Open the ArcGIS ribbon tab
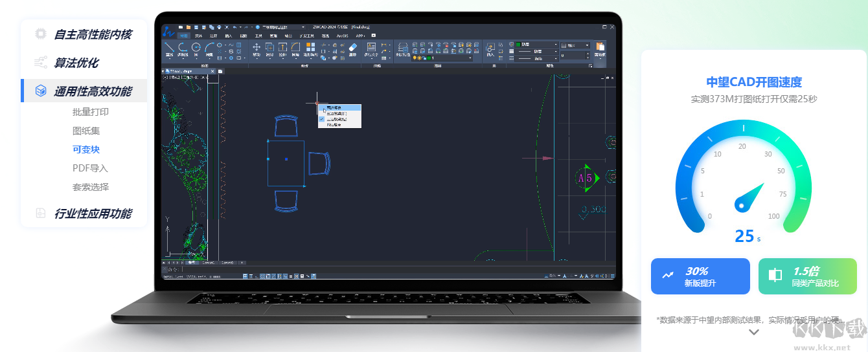Viewport: 868px width, 352px height. (x=342, y=36)
